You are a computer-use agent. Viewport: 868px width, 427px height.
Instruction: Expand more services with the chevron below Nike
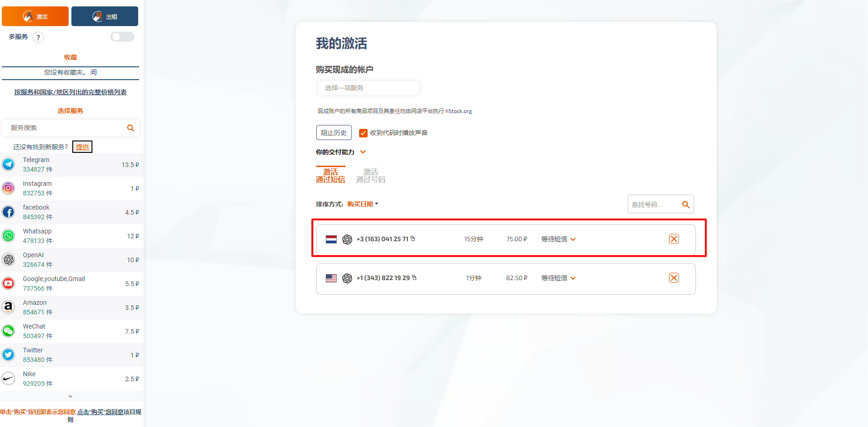(x=70, y=396)
